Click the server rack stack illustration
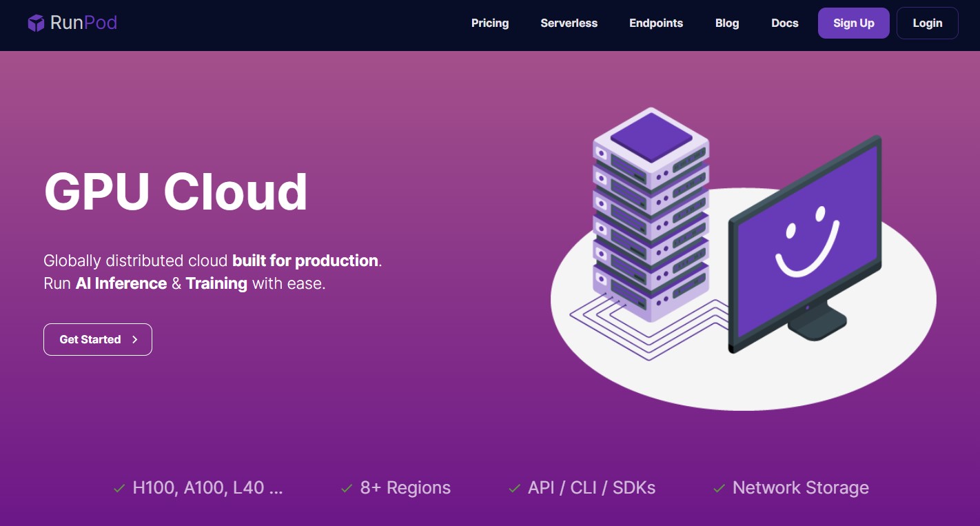Image resolution: width=980 pixels, height=526 pixels. [651, 215]
